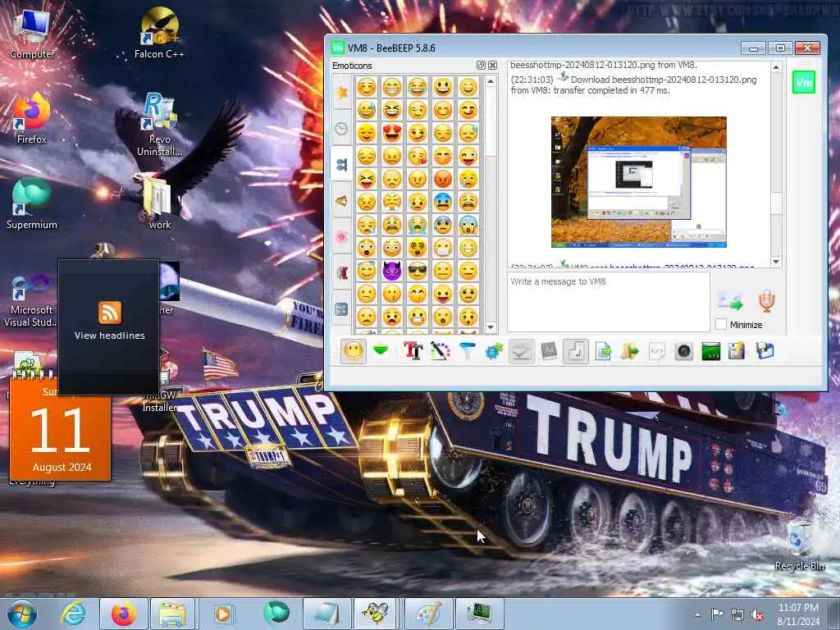Viewport: 840px width, 630px height.
Task: Click the code snippet </> icon
Action: (x=657, y=351)
